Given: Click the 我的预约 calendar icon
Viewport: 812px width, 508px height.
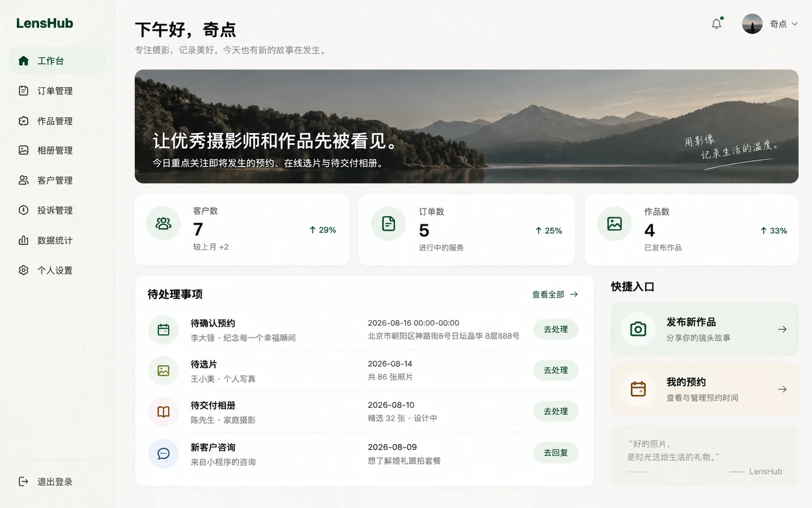Looking at the screenshot, I should click(638, 389).
